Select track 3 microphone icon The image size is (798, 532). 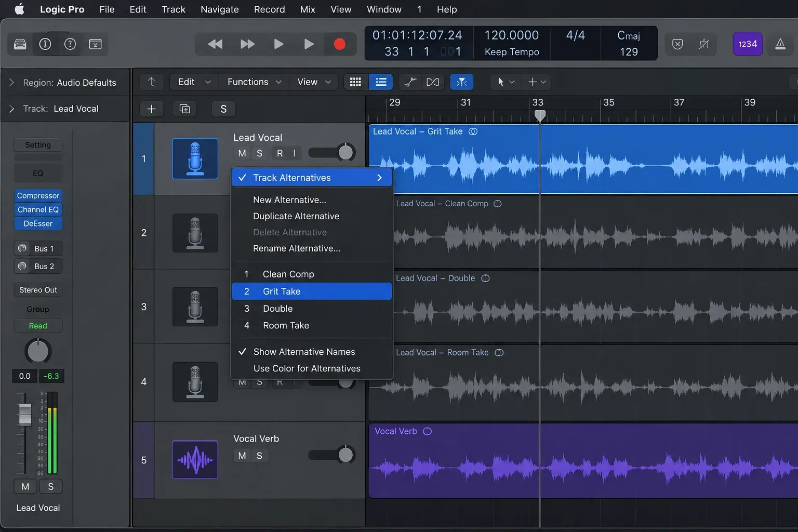195,307
